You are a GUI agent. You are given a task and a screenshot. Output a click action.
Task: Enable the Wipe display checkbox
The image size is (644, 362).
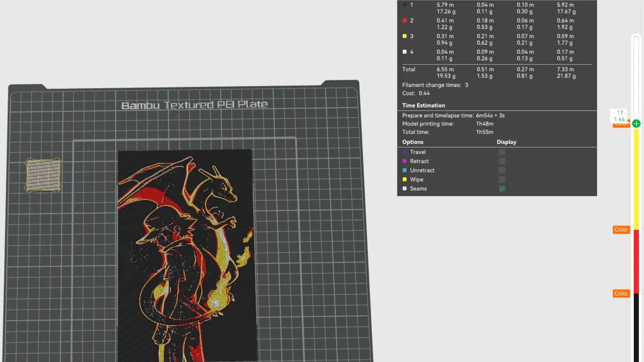click(x=502, y=179)
